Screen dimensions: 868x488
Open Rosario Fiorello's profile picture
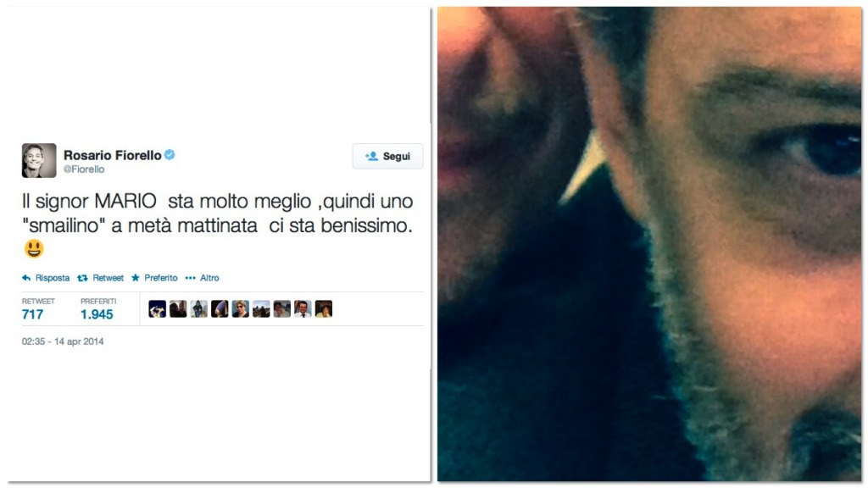[39, 160]
